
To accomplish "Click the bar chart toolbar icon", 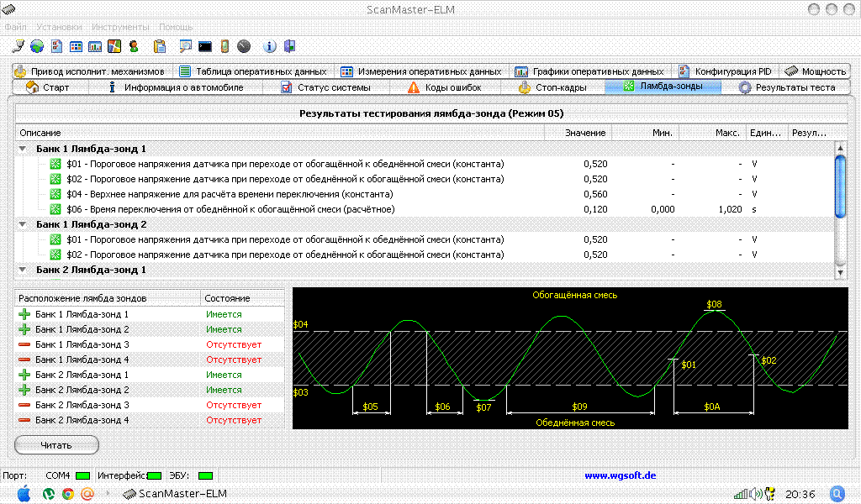I will click(x=95, y=46).
